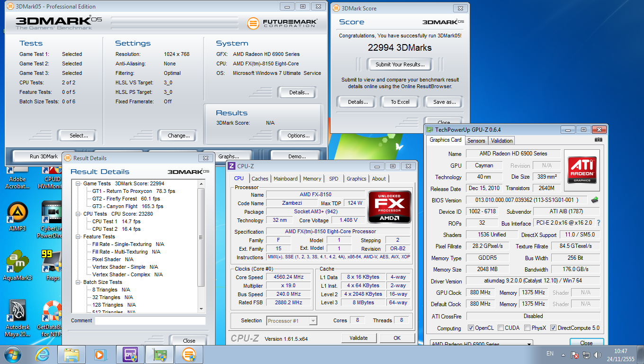Open the Validation tab in GPU-Z
The height and width of the screenshot is (364, 644).
point(501,141)
